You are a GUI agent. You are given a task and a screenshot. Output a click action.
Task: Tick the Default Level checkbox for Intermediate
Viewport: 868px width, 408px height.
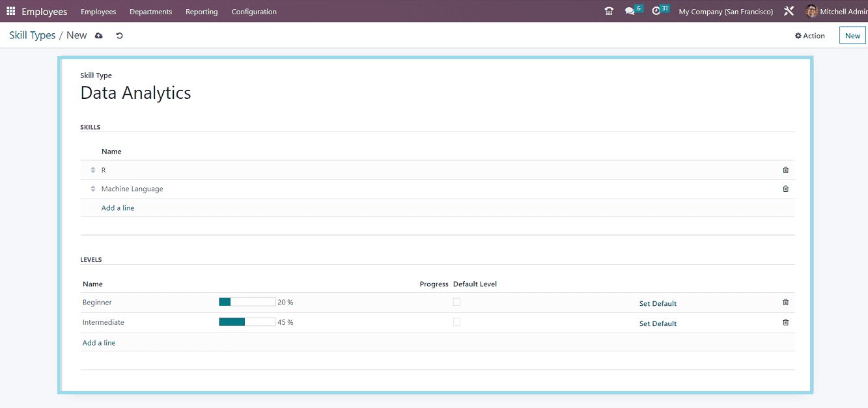(456, 322)
